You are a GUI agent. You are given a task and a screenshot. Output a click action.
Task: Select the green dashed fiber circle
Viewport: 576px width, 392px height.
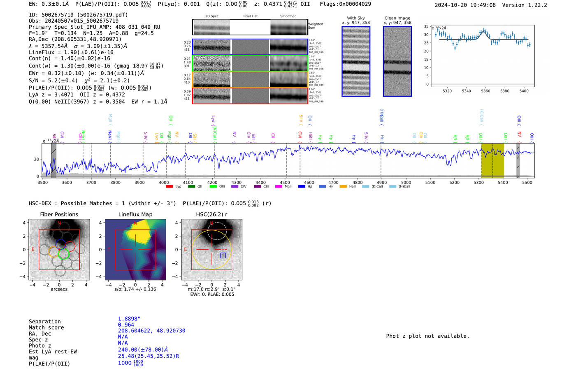(x=63, y=254)
